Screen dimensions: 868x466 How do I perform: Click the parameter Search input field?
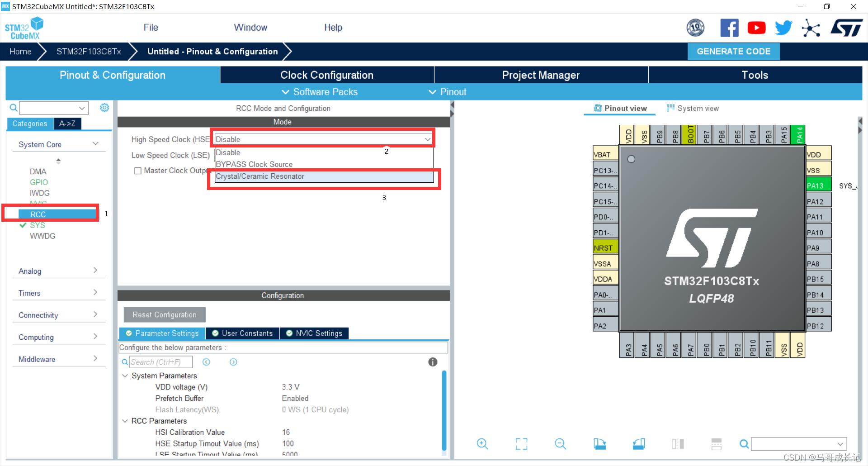(x=161, y=362)
